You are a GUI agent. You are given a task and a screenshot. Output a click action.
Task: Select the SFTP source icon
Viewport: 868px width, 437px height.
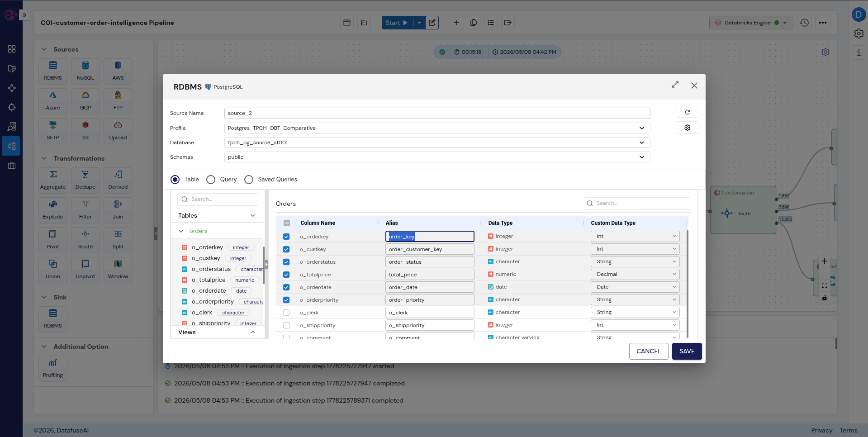(x=53, y=130)
